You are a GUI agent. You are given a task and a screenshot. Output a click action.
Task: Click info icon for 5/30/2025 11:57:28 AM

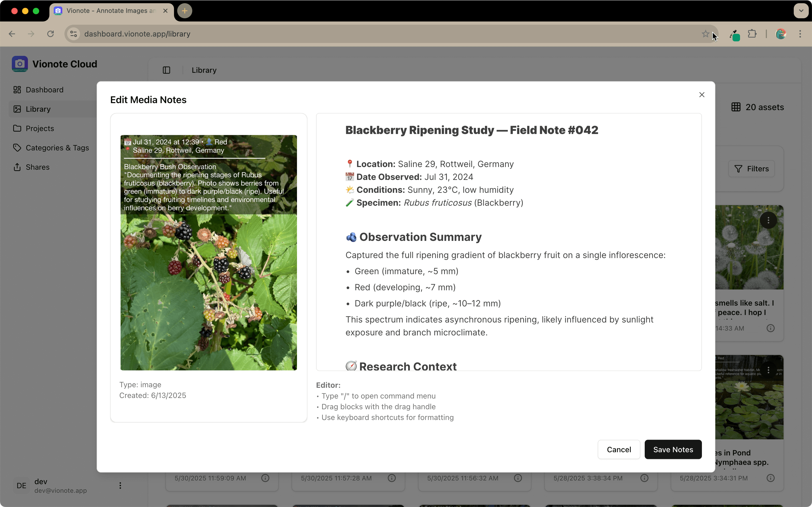coord(392,478)
